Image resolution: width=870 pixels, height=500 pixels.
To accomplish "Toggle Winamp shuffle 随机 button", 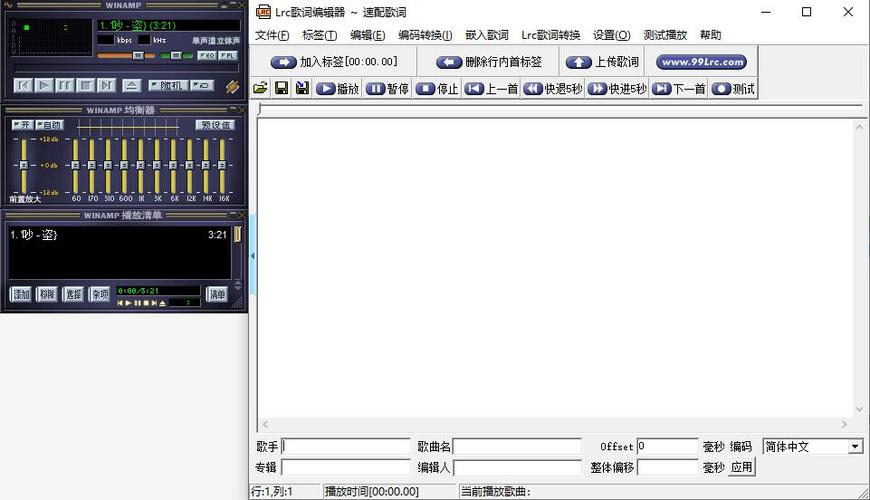I will click(167, 86).
